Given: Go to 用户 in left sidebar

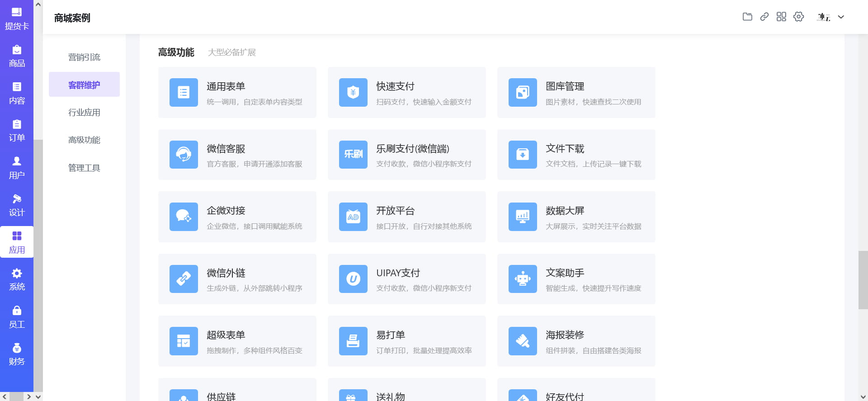Looking at the screenshot, I should click(x=17, y=168).
